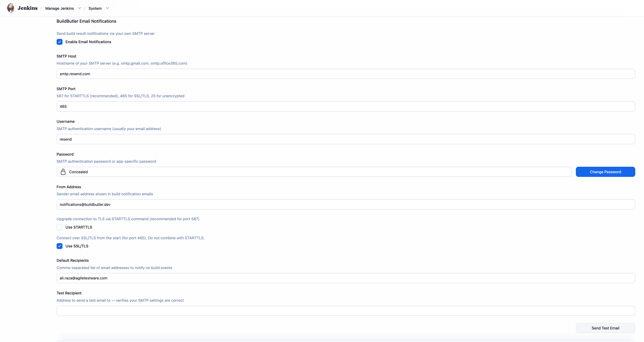Open the System breadcrumb item
Viewport: 644px width, 342px height.
coord(95,9)
